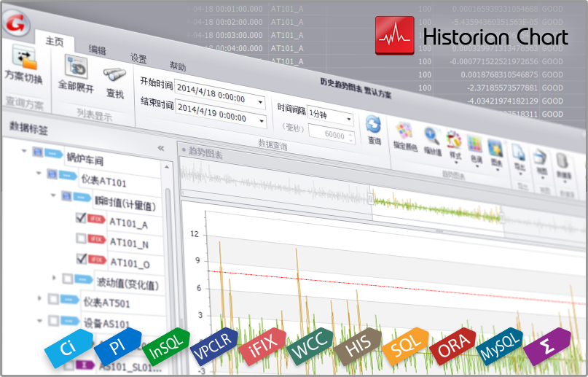This screenshot has height=377, width=588.
Task: Switch to the 主页 ribbon tab
Action: tap(55, 42)
